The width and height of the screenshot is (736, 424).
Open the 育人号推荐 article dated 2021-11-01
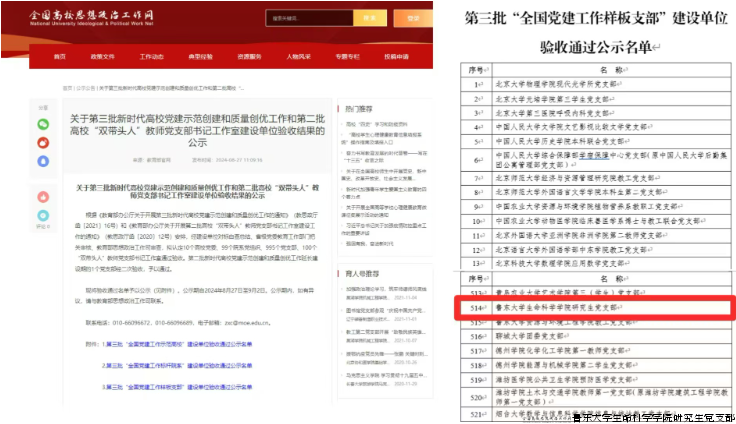(x=386, y=315)
